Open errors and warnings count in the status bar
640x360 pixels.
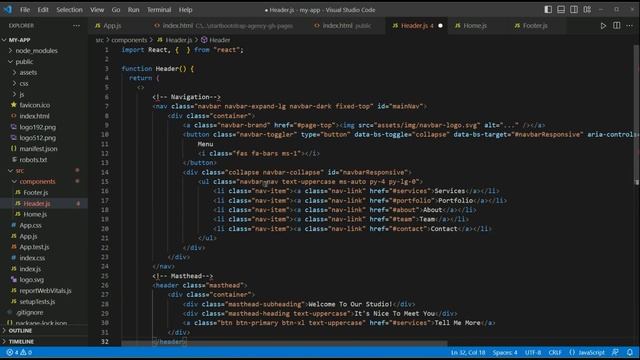[19, 352]
